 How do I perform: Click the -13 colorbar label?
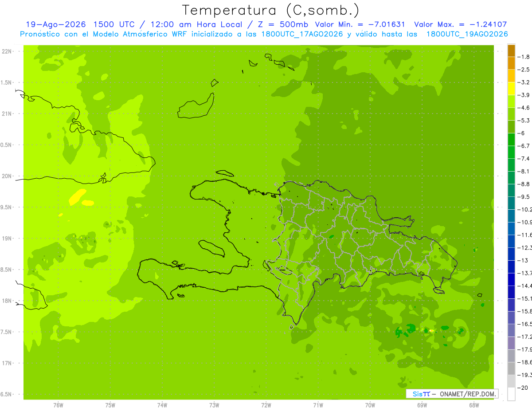(523, 260)
